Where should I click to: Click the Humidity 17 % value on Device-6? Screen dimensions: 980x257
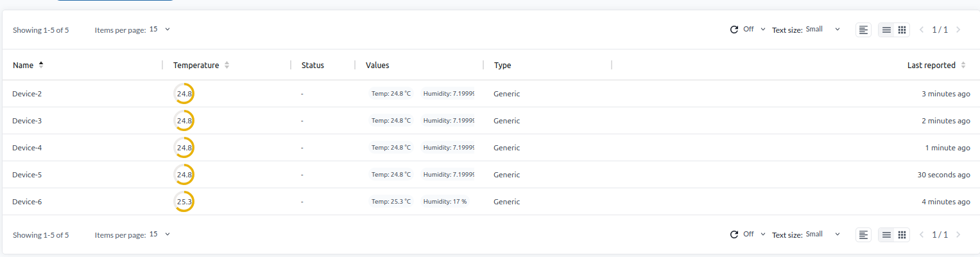(445, 202)
